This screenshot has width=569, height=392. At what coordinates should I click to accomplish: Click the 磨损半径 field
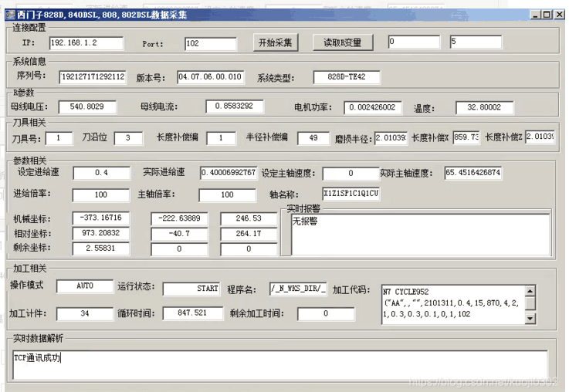coord(391,138)
